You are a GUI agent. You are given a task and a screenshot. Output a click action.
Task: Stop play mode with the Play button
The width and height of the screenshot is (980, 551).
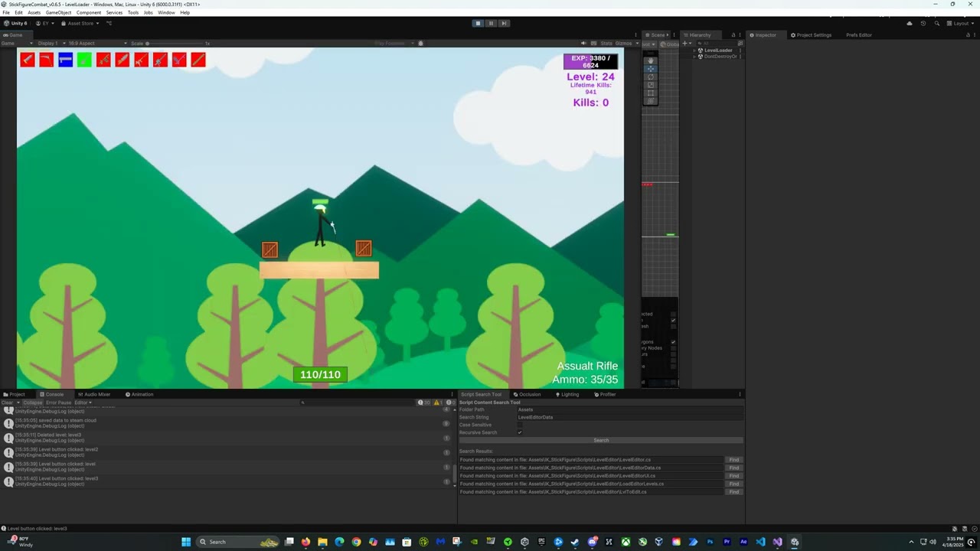(x=478, y=23)
